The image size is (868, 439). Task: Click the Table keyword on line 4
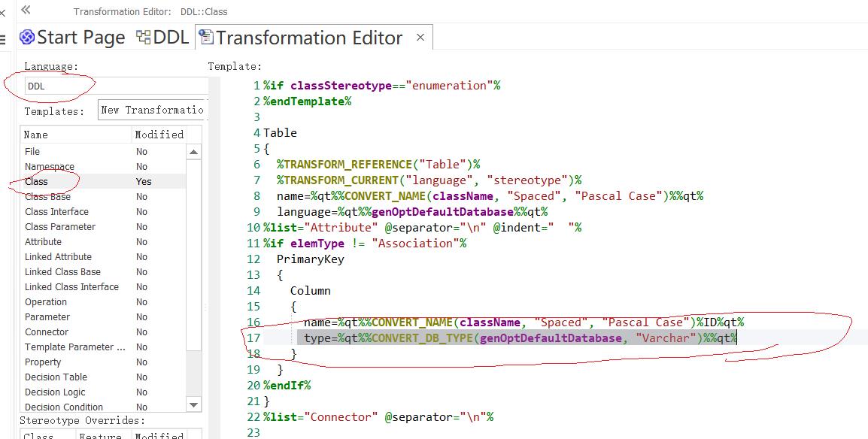280,133
